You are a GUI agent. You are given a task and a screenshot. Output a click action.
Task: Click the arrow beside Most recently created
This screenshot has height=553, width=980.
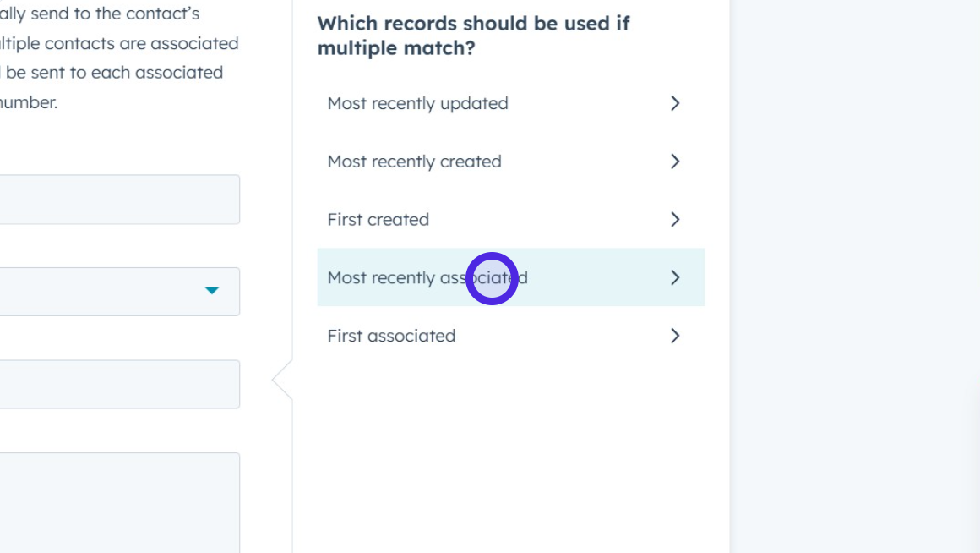[x=675, y=162]
